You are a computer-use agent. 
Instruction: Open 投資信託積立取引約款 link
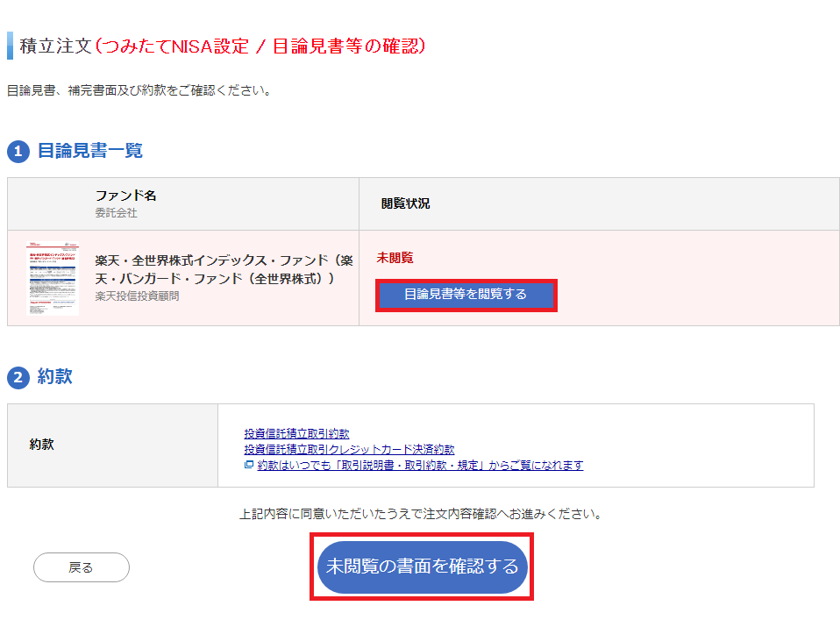pyautogui.click(x=296, y=433)
